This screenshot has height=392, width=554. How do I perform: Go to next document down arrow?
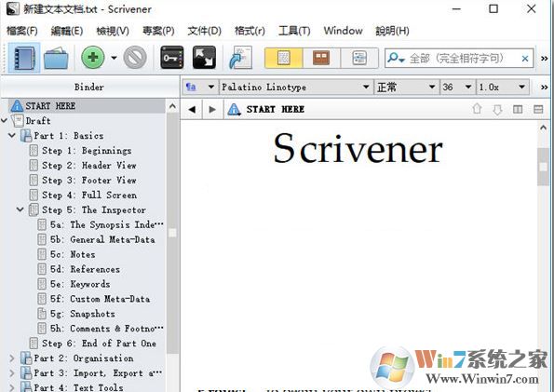tap(497, 110)
